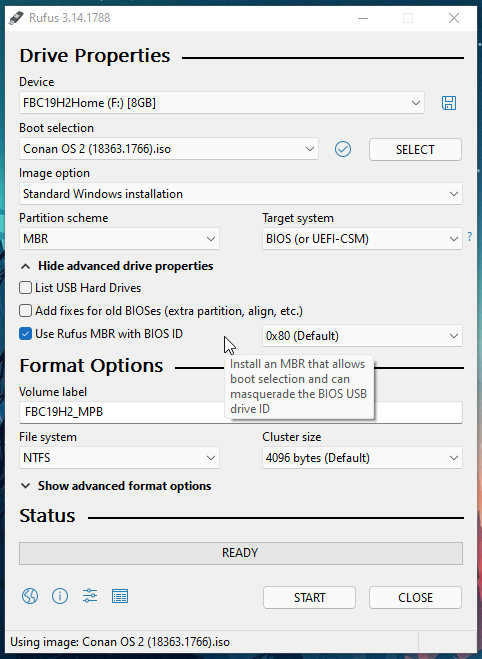
Task: Open the File system NTFS dropdown
Action: 119,458
